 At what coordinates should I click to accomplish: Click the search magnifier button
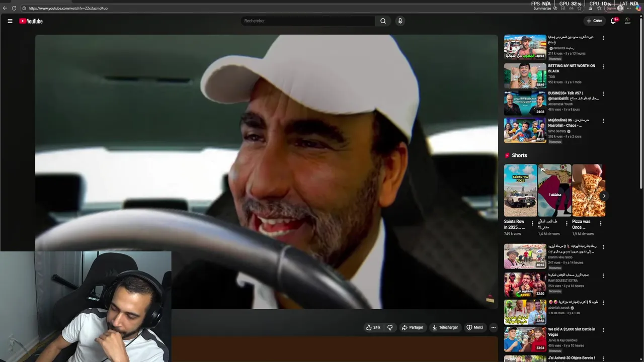[383, 21]
